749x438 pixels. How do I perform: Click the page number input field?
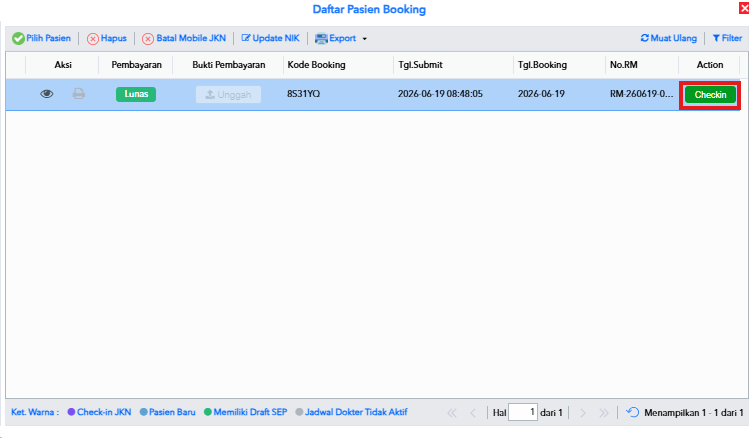point(523,412)
